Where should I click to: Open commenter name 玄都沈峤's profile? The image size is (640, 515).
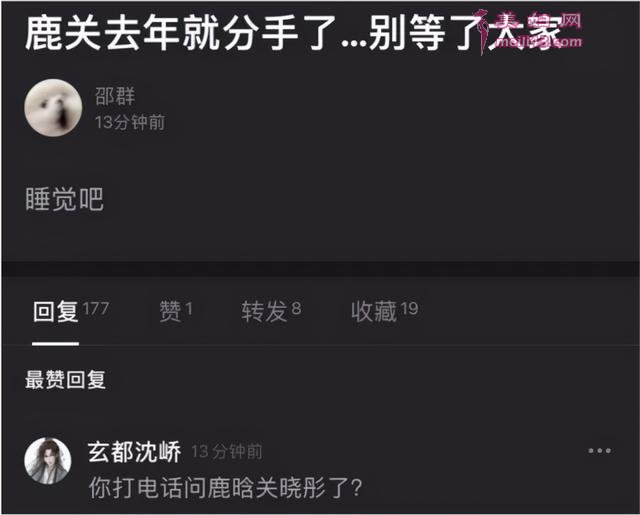(134, 452)
